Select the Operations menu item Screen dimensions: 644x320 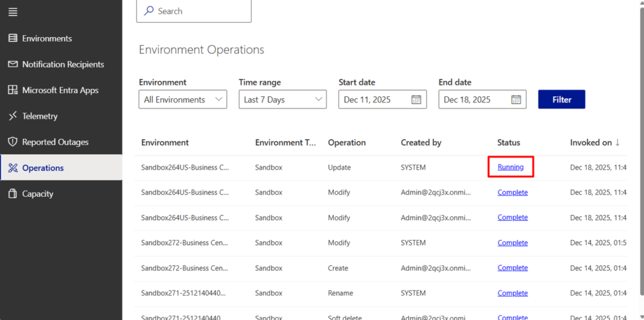click(x=43, y=168)
